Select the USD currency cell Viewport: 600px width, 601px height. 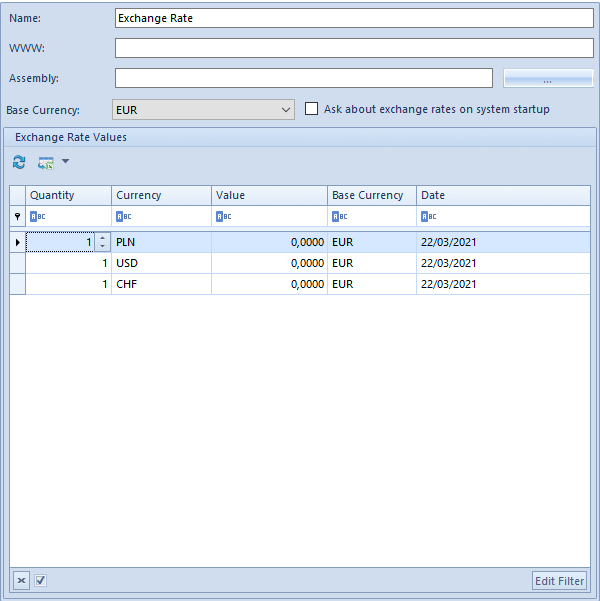(x=161, y=263)
